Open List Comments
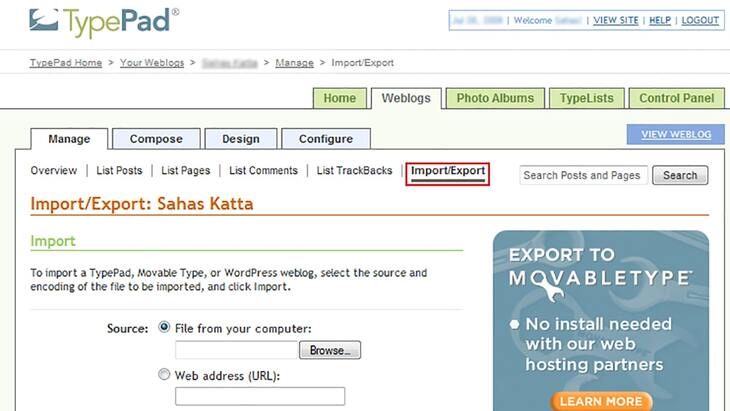This screenshot has height=411, width=730. [263, 171]
